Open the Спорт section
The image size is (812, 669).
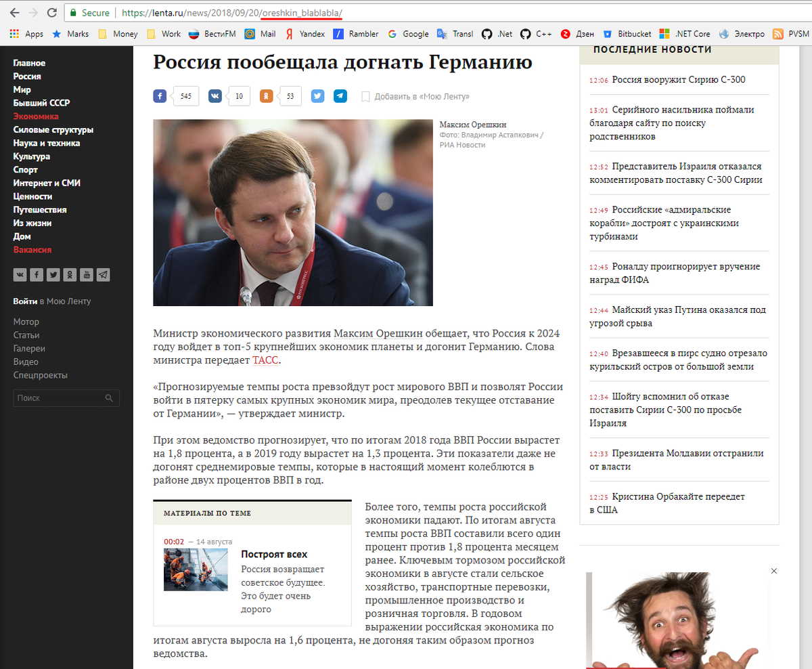(26, 170)
